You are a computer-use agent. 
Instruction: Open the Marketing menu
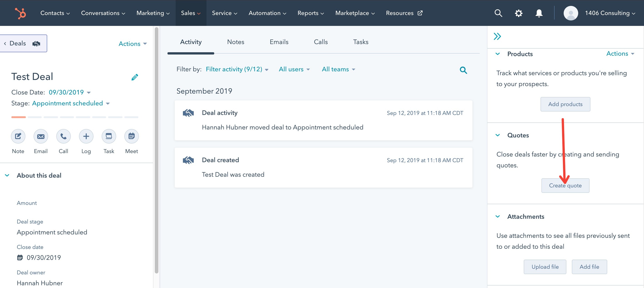coord(153,13)
